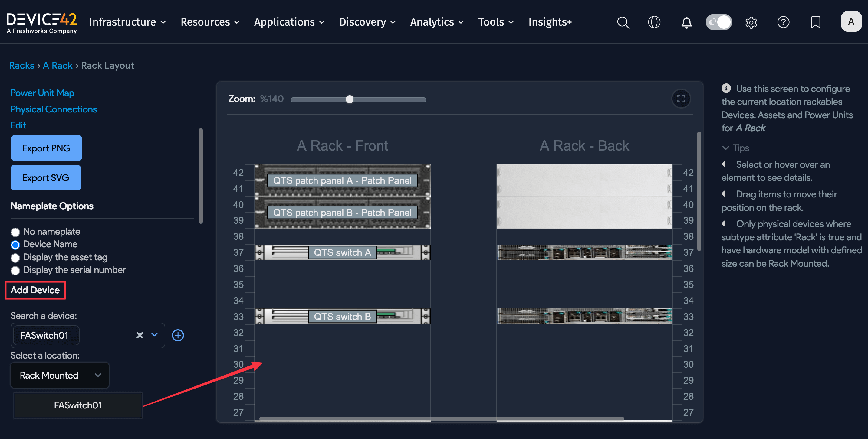
Task: Toggle dark mode switch in the header
Action: pyautogui.click(x=718, y=22)
